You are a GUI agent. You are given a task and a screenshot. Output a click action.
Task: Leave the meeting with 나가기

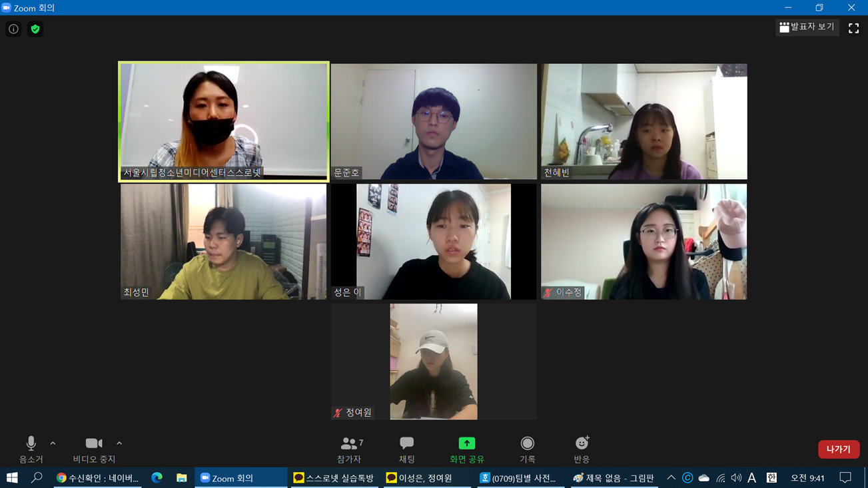click(839, 449)
